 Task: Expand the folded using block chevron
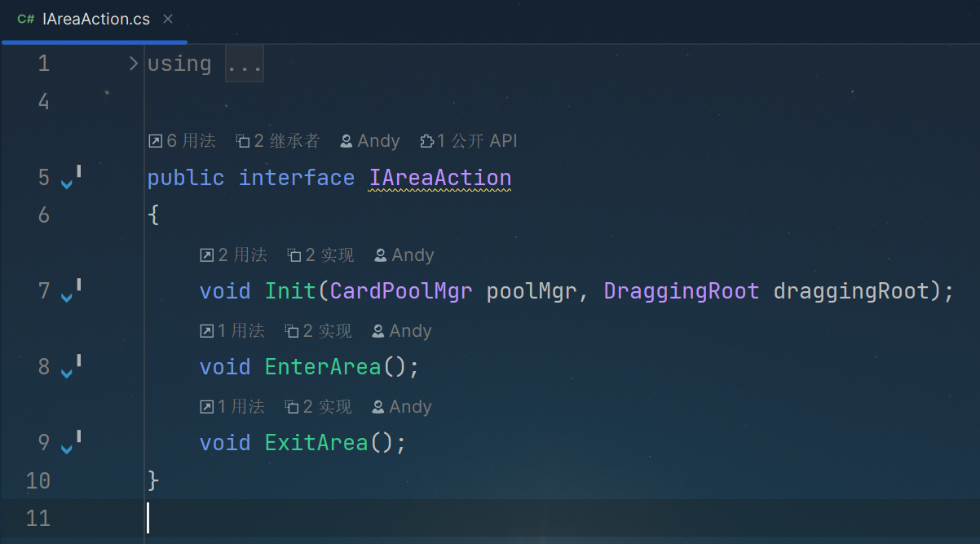pyautogui.click(x=134, y=64)
